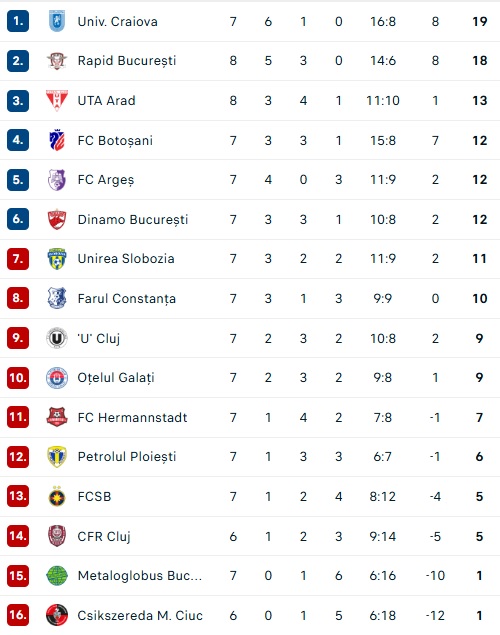Open the Unirea Slobozia team badge
Screen dimensions: 500x635
[57, 259]
